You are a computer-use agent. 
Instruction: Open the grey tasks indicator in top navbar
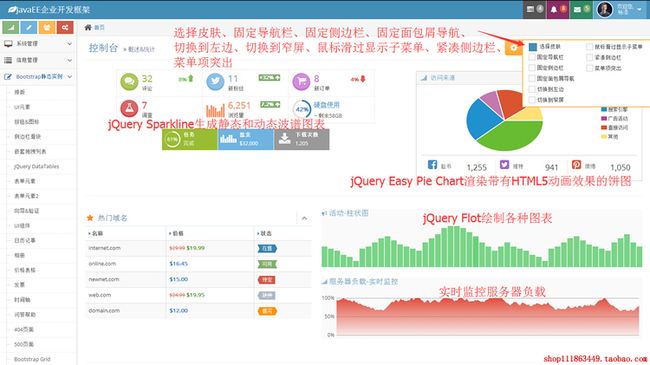(x=535, y=9)
